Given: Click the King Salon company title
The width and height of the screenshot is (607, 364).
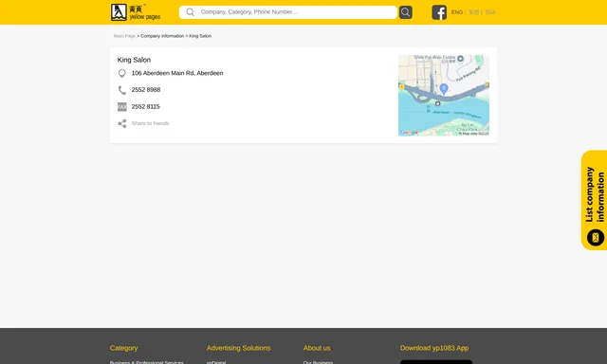Looking at the screenshot, I should [134, 60].
